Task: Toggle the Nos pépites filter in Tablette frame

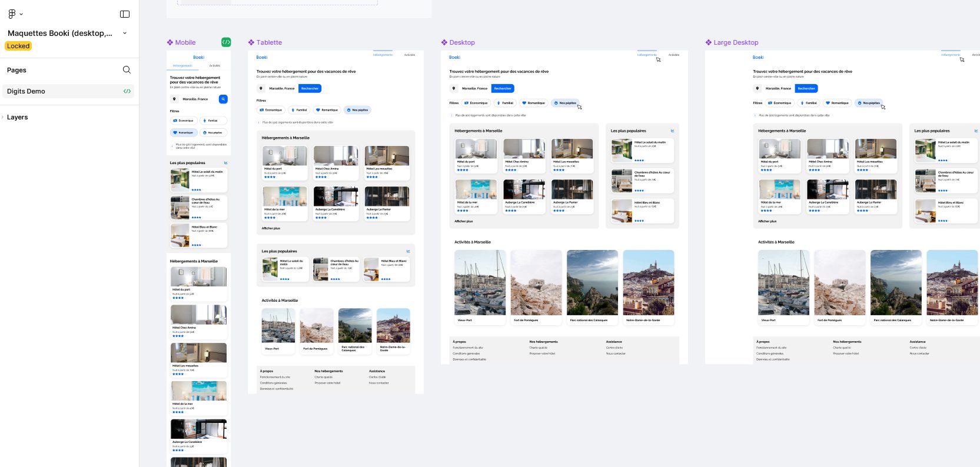Action: (357, 110)
